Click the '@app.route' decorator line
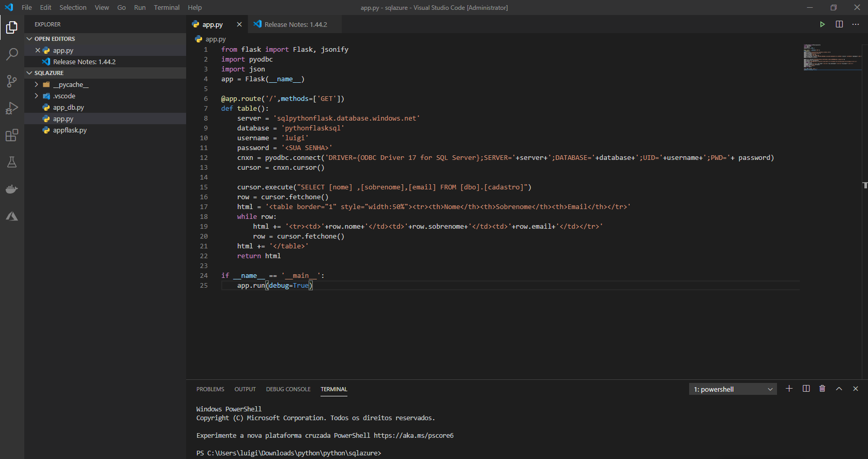This screenshot has width=868, height=459. (x=283, y=98)
